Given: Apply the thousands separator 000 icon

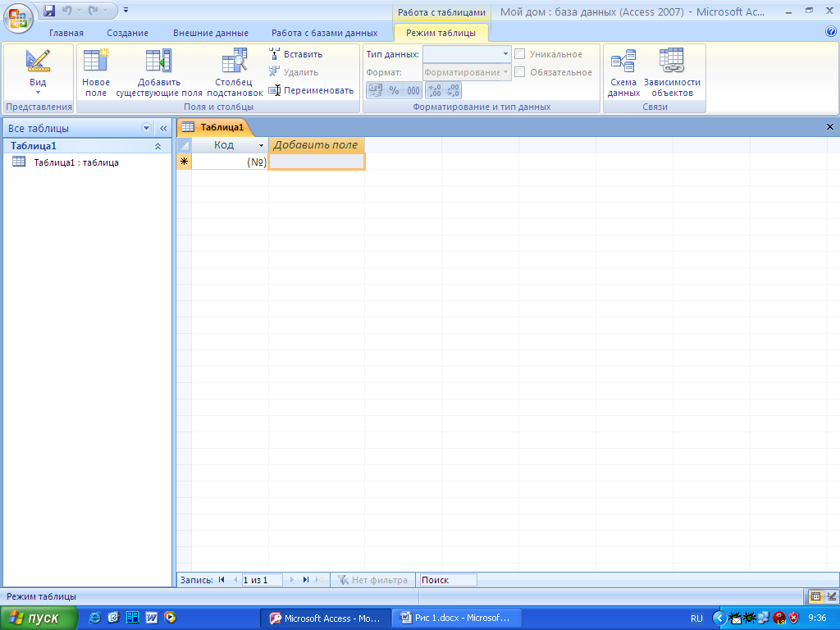Looking at the screenshot, I should [x=413, y=90].
